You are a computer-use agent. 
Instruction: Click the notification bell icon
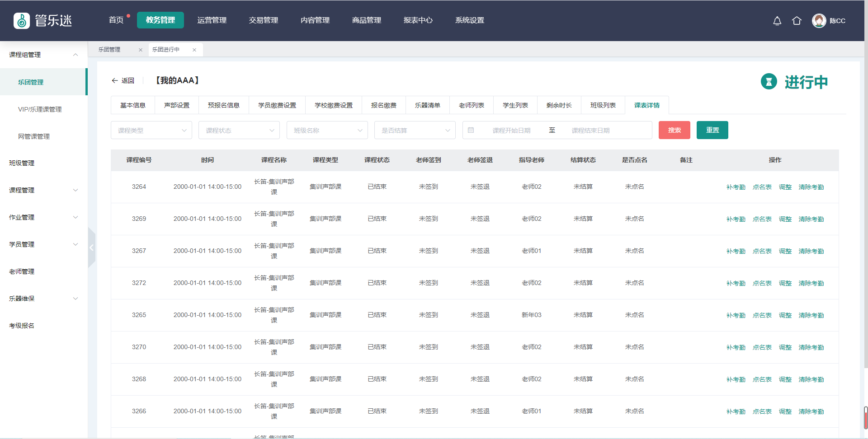[x=777, y=21]
